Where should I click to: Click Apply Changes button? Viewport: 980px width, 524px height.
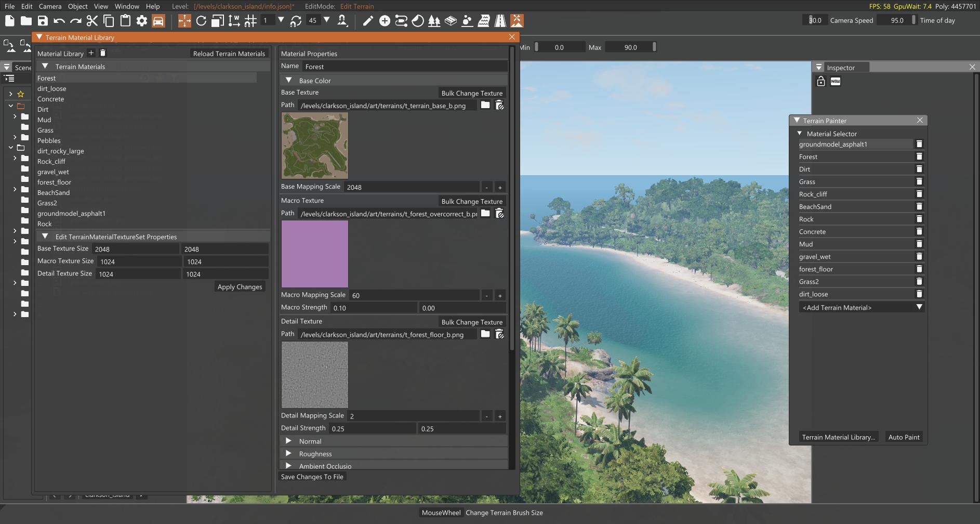coord(240,286)
